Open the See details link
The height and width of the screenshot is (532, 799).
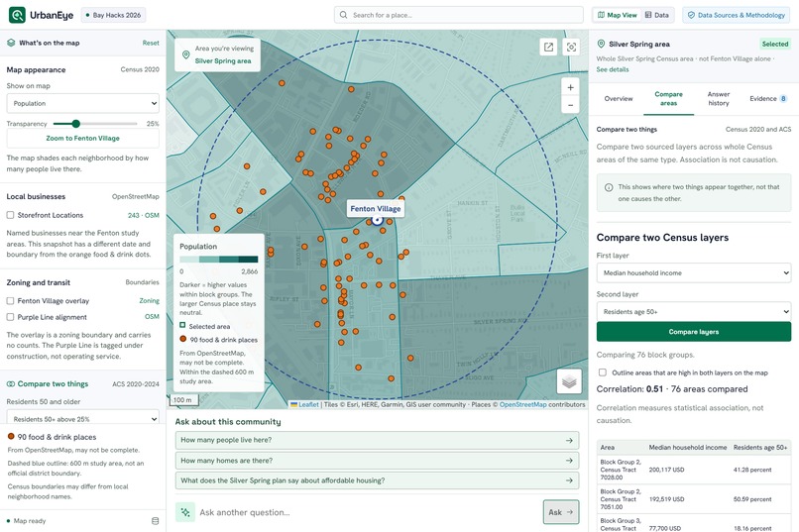[613, 69]
